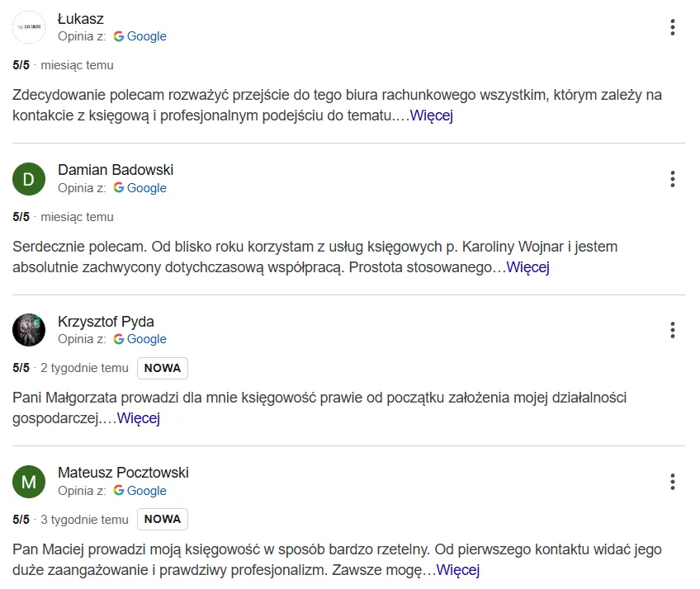The width and height of the screenshot is (700, 589).
Task: Click NOWA badge on Krzysztof Pyda's review
Action: [x=163, y=368]
